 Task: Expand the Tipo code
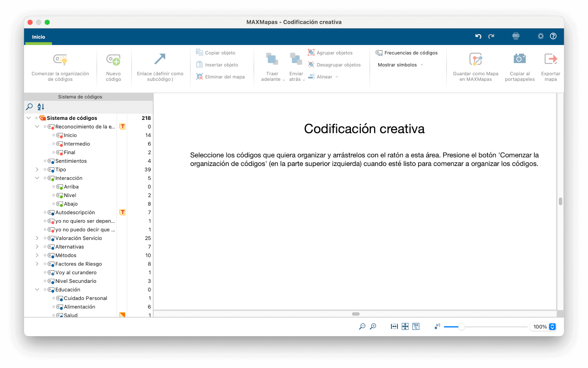coord(37,169)
